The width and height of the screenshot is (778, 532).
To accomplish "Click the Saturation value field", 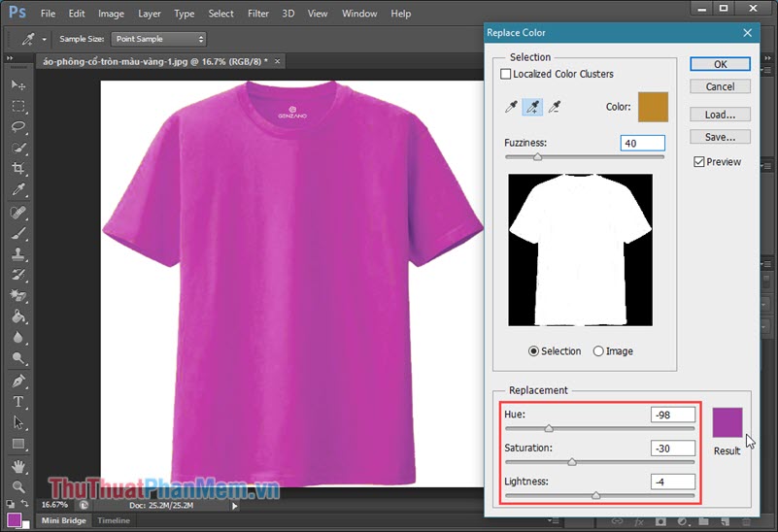I will tap(673, 449).
